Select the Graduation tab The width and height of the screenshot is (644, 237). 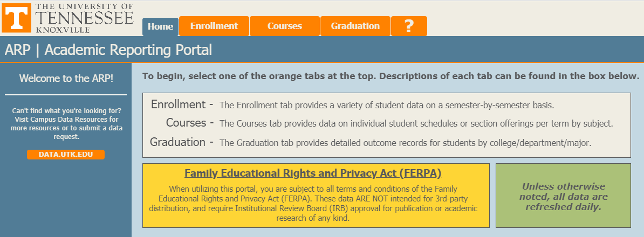click(x=355, y=26)
